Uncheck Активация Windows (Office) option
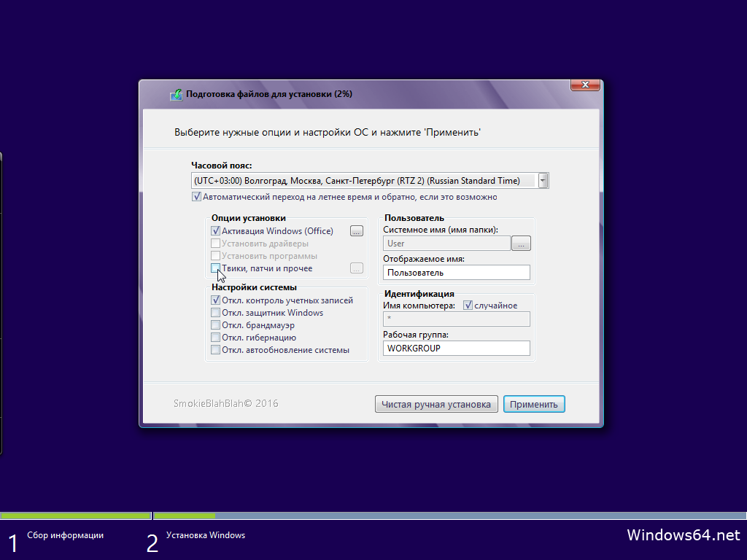This screenshot has width=747, height=560. click(x=215, y=231)
